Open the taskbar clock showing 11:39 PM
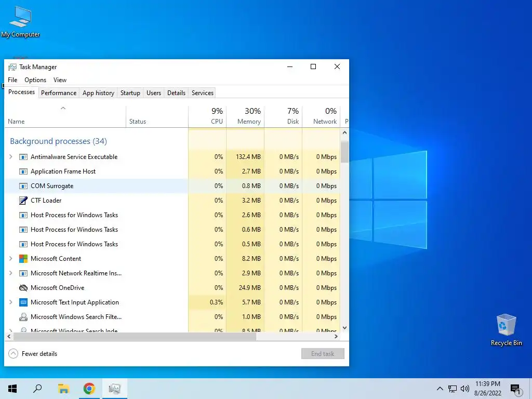The width and height of the screenshot is (532, 399). click(487, 389)
